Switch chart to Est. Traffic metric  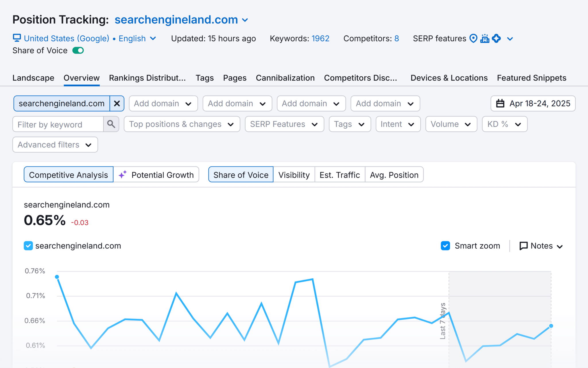click(x=340, y=175)
